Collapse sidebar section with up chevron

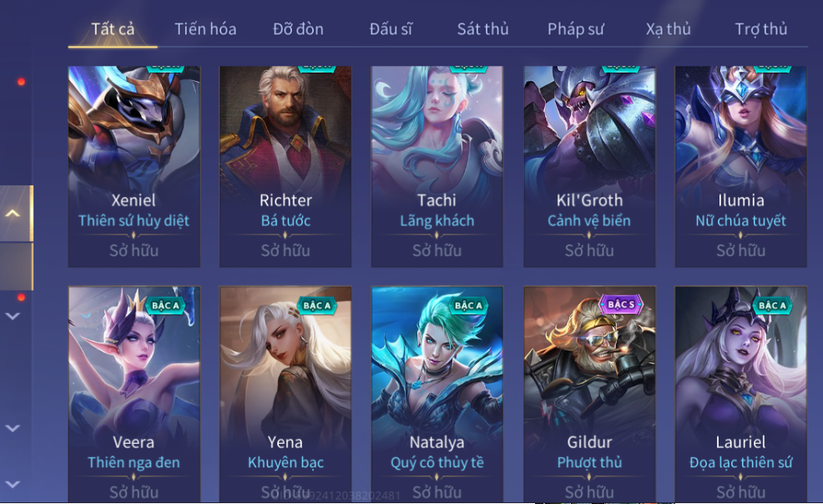click(13, 214)
